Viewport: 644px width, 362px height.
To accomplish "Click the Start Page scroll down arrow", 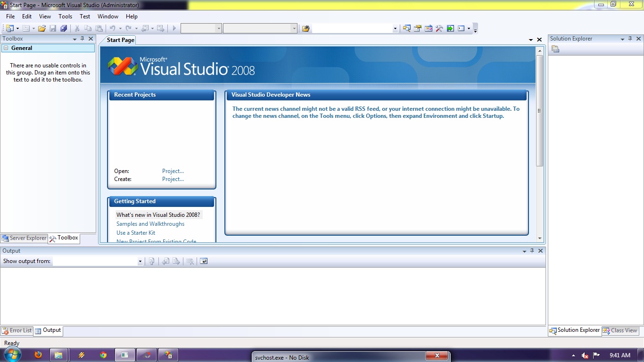I will click(540, 239).
